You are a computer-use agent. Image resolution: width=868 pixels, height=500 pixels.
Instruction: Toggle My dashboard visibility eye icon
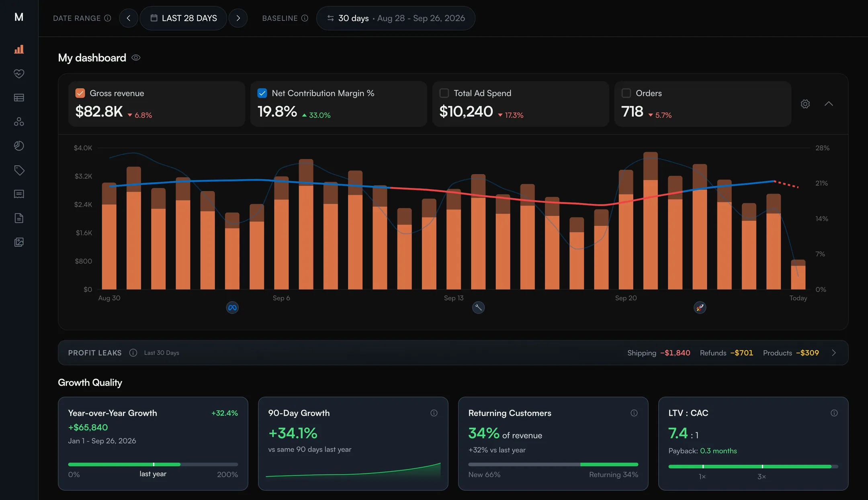click(x=136, y=58)
